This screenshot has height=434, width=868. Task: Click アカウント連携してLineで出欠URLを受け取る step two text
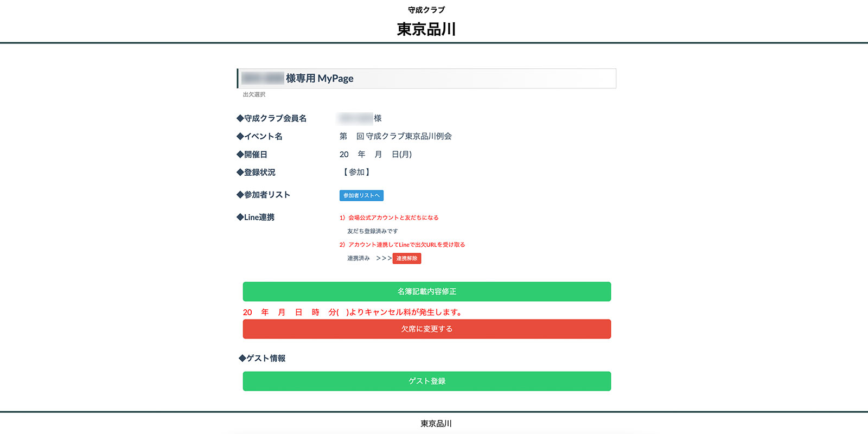click(406, 245)
